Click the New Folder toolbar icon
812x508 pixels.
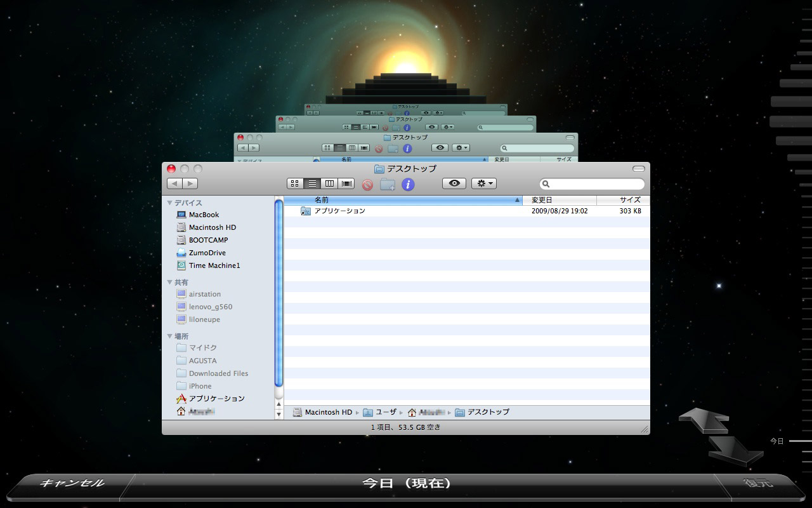pyautogui.click(x=388, y=184)
